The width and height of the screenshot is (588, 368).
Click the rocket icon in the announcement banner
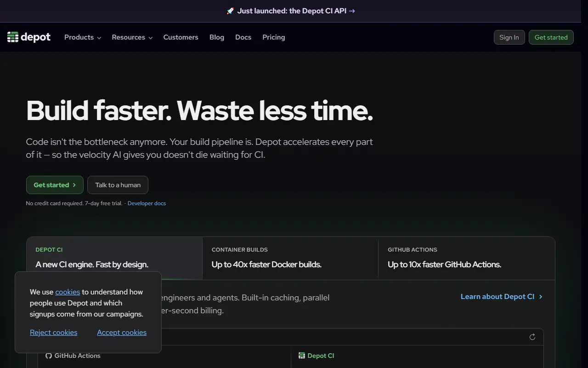click(x=231, y=11)
